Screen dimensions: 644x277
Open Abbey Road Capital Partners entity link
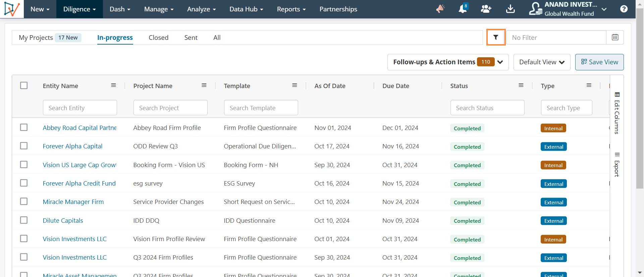(x=80, y=128)
